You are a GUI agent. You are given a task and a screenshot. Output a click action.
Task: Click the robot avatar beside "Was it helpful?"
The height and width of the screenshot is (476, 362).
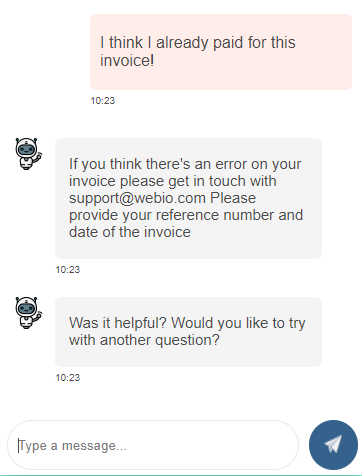click(x=28, y=313)
